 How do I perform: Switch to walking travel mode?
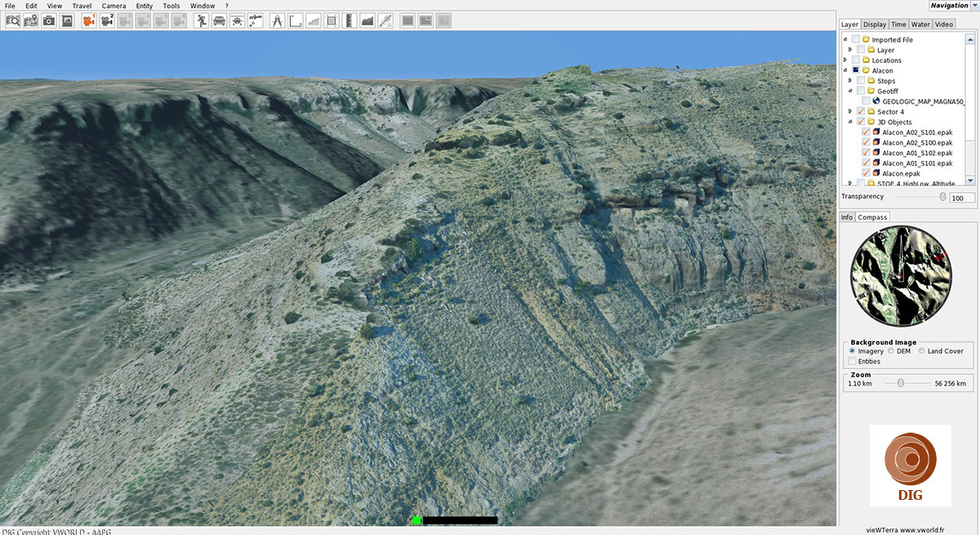[202, 20]
